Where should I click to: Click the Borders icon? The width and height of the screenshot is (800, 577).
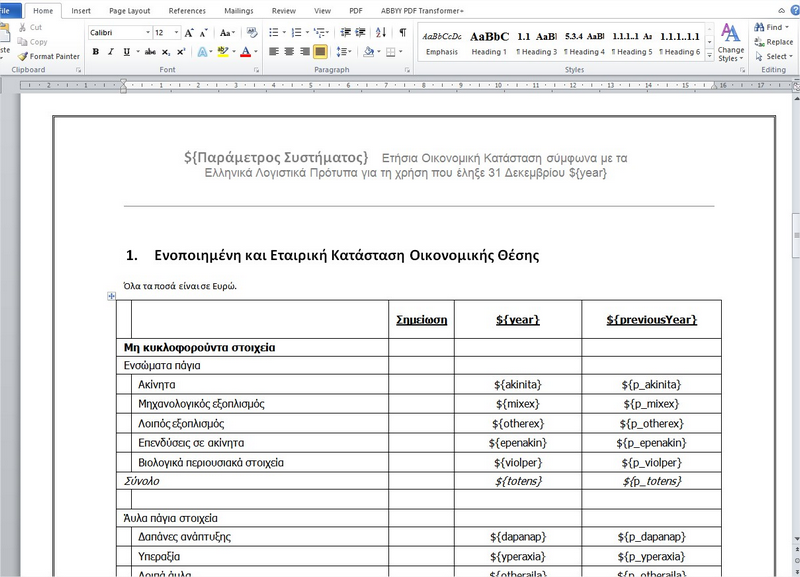click(390, 52)
